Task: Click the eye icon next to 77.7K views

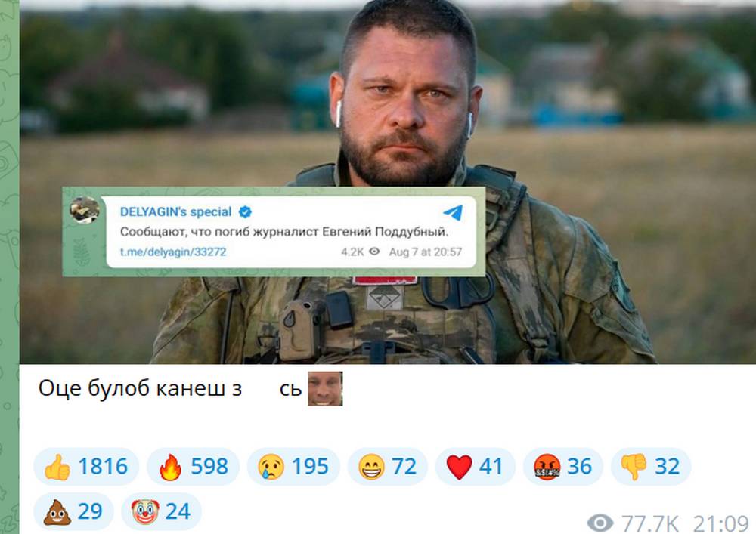Action: tap(600, 523)
